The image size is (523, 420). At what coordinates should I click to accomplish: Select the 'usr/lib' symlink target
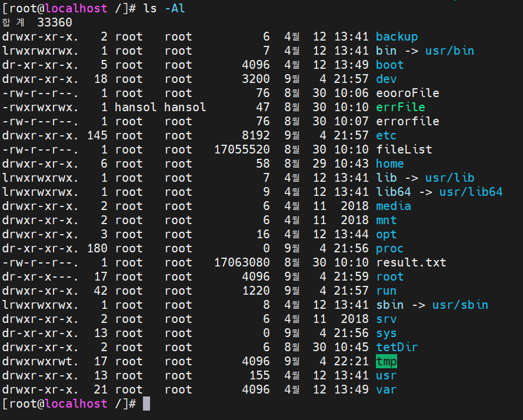click(449, 178)
